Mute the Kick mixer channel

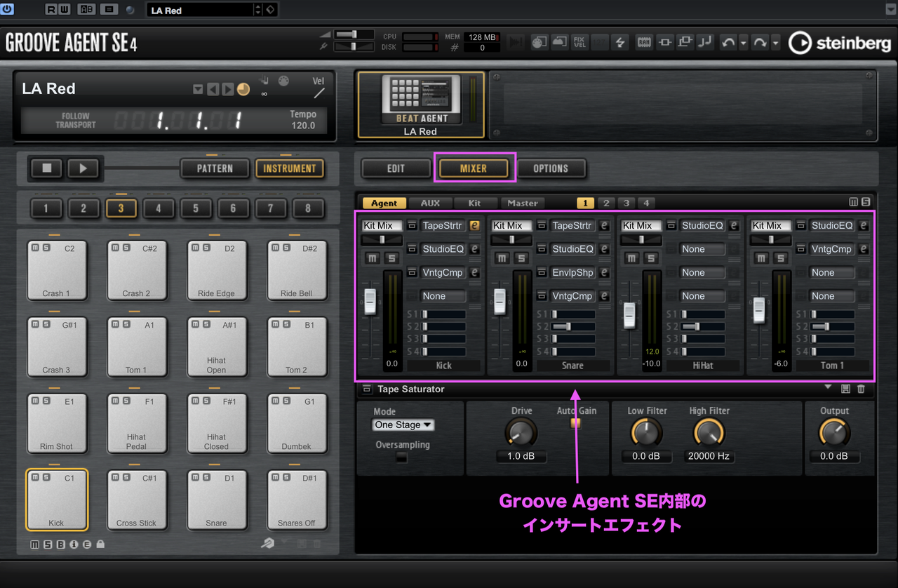[373, 258]
